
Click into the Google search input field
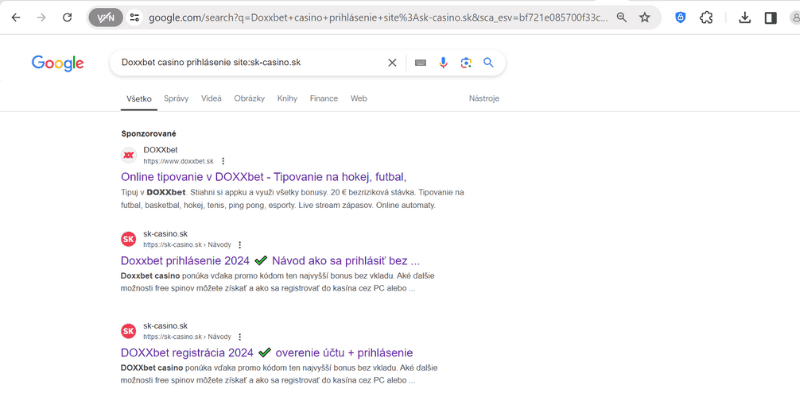tap(250, 63)
